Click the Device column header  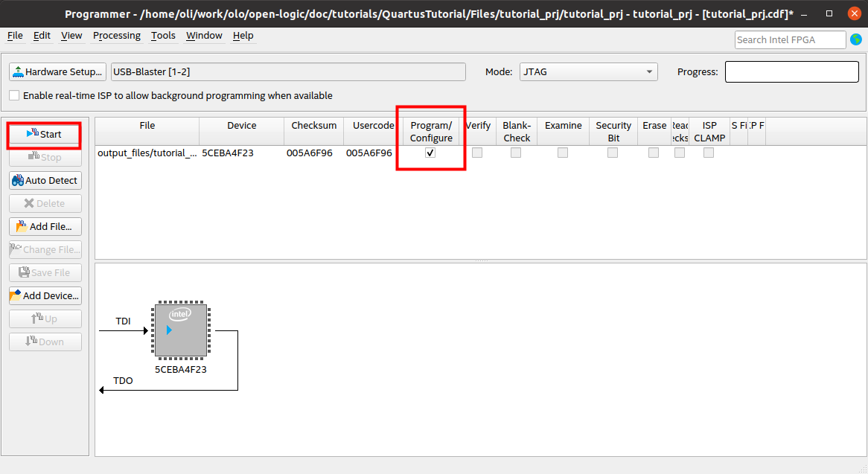coord(242,132)
